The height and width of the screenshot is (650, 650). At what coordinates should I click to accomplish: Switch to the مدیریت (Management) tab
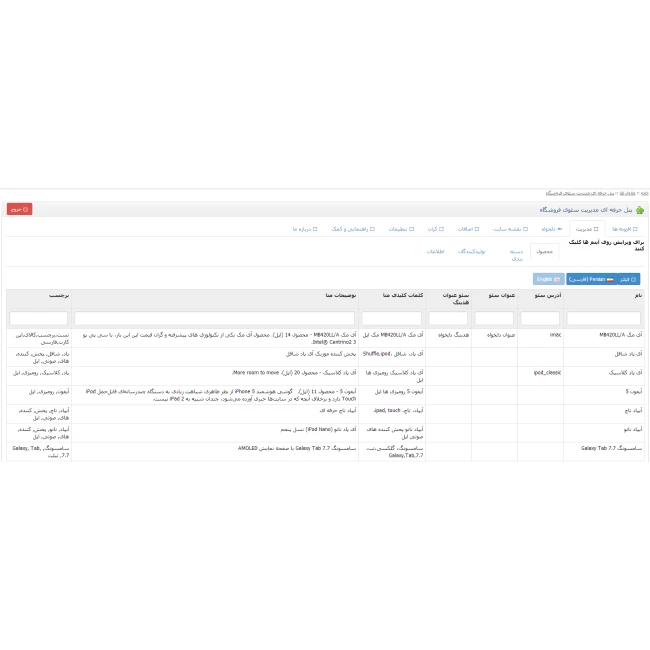point(587,229)
